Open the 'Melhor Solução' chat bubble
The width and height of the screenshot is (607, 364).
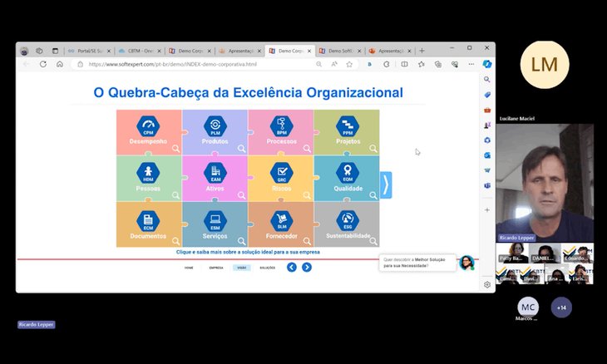[417, 263]
